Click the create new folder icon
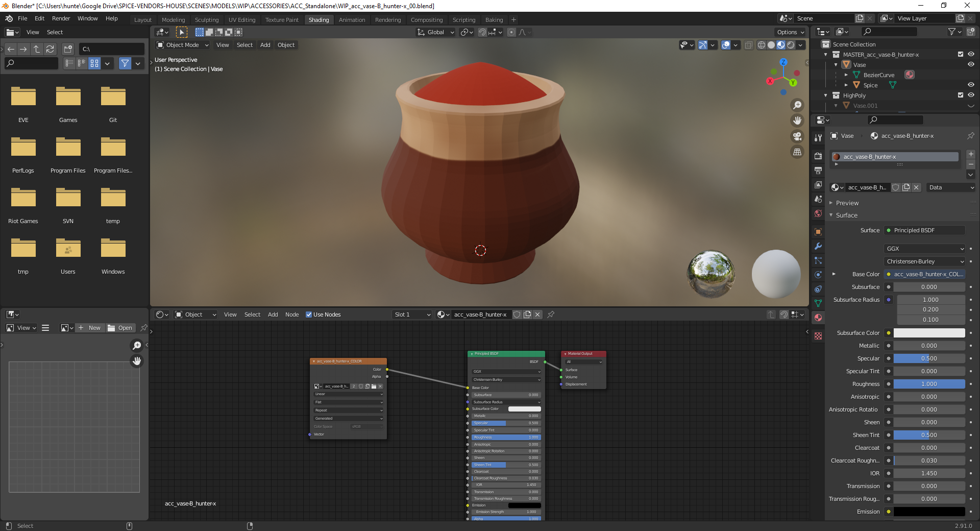The image size is (980, 531). [x=68, y=49]
